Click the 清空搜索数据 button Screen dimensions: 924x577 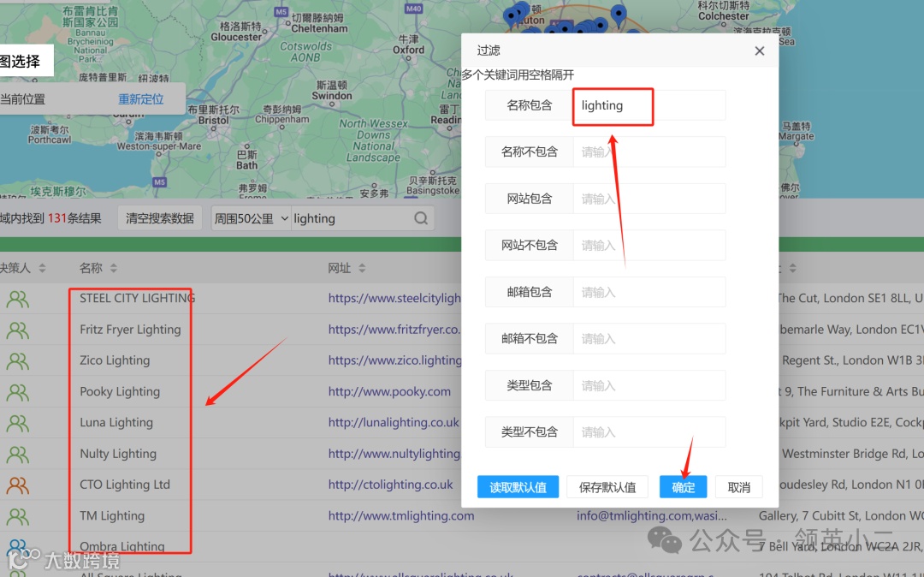160,218
